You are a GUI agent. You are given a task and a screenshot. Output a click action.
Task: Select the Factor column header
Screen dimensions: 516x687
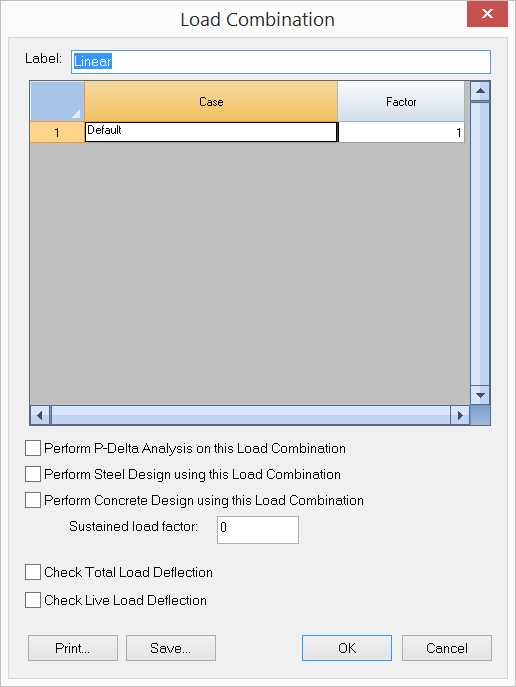[x=401, y=101]
